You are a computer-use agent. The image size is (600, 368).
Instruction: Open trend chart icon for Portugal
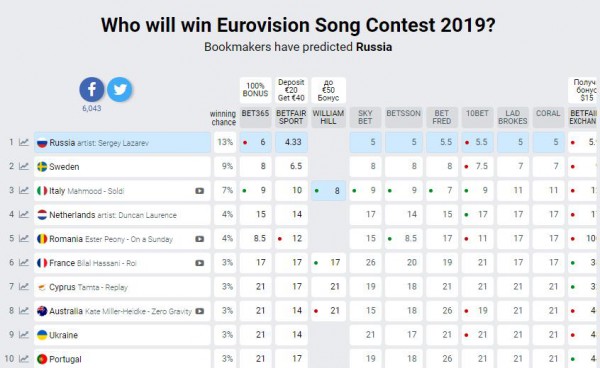pos(24,359)
